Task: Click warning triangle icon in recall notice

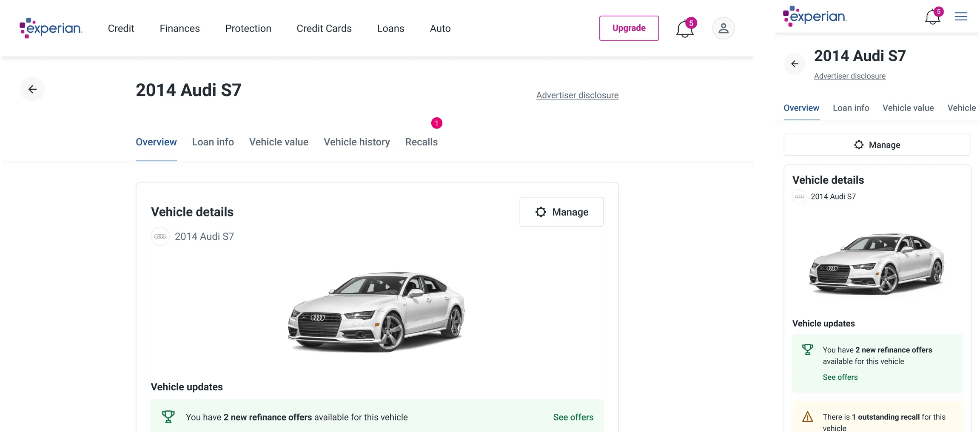Action: (x=807, y=417)
